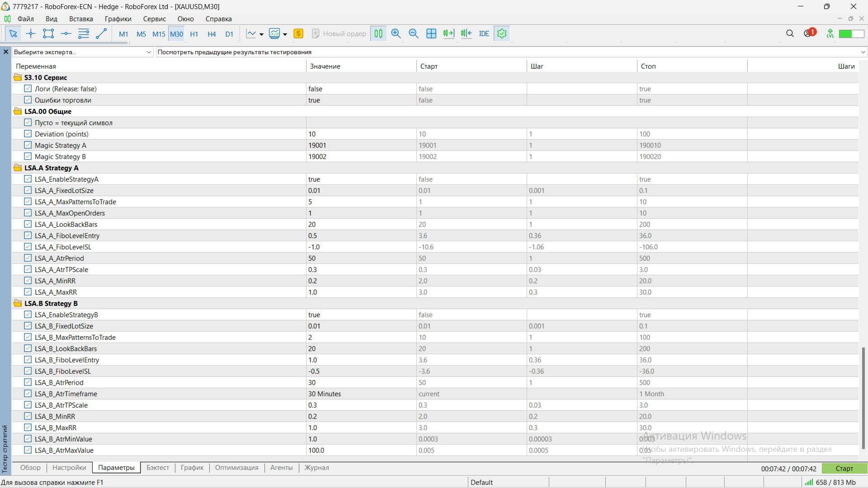Collapse the LSA.A Strategy A group
Screen dimensions: 868x488
tap(18, 168)
